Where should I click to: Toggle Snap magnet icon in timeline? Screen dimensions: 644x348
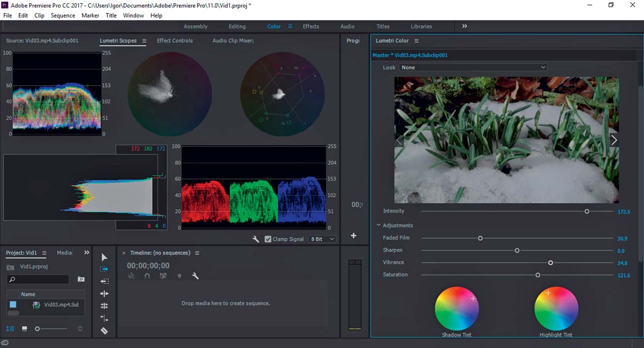147,276
